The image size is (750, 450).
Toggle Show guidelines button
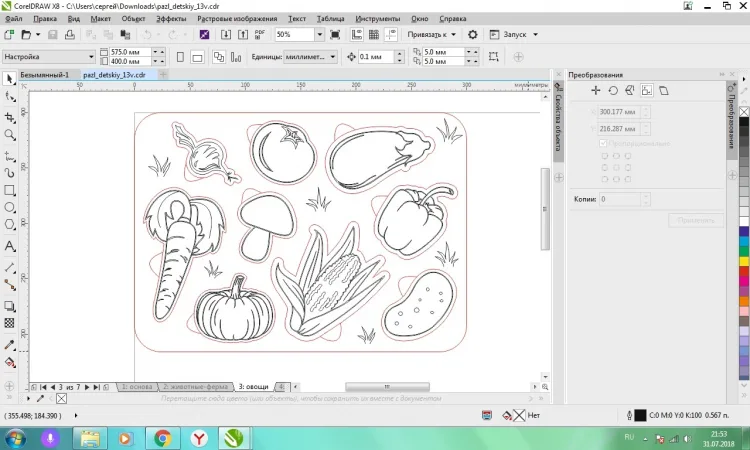[391, 34]
